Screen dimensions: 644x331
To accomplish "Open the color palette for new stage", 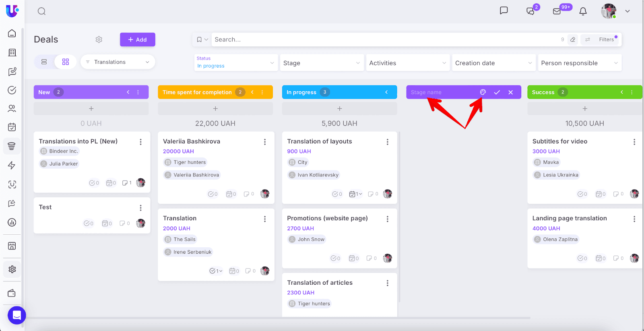I will (x=483, y=92).
